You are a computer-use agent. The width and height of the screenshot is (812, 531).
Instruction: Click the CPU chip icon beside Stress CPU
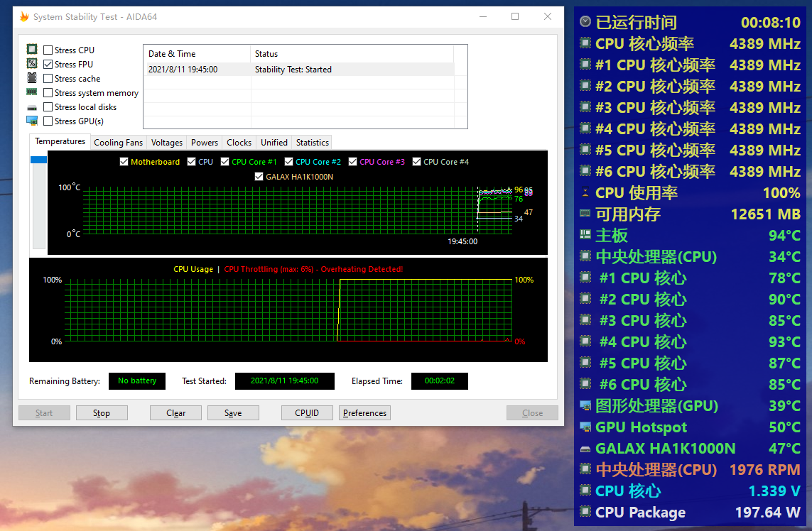(32, 50)
